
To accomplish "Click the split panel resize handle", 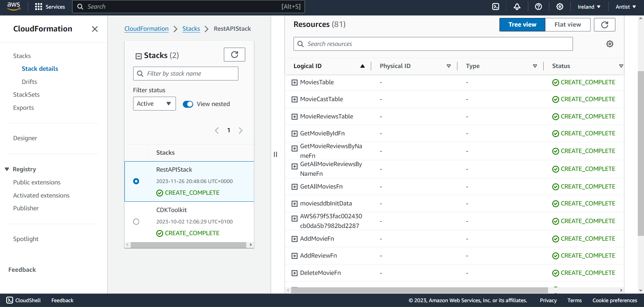I will pos(275,154).
